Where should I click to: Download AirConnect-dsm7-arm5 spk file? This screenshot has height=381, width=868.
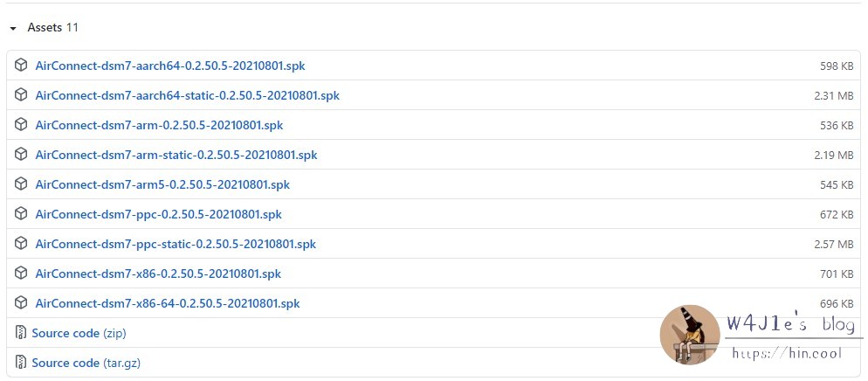pyautogui.click(x=162, y=184)
